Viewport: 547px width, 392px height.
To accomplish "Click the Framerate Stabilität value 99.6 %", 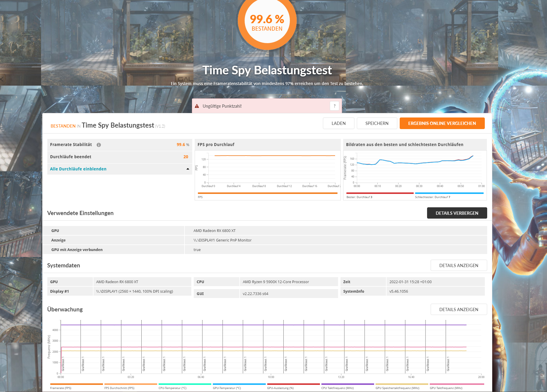I will (183, 145).
